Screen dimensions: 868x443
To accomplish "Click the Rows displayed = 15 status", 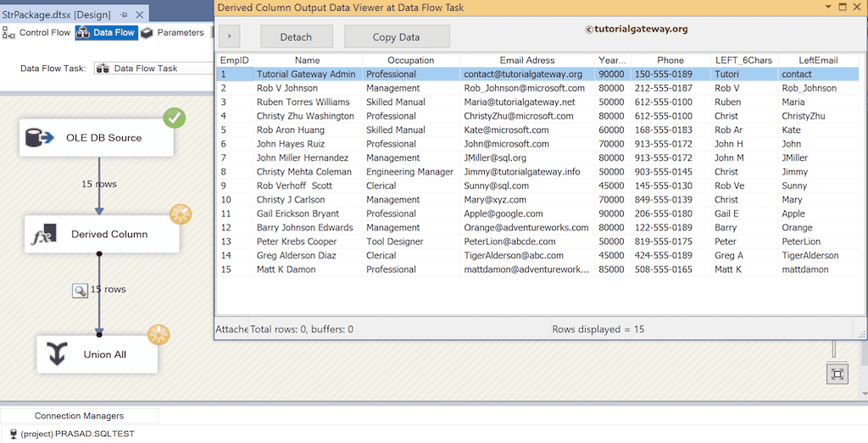I will pyautogui.click(x=598, y=329).
